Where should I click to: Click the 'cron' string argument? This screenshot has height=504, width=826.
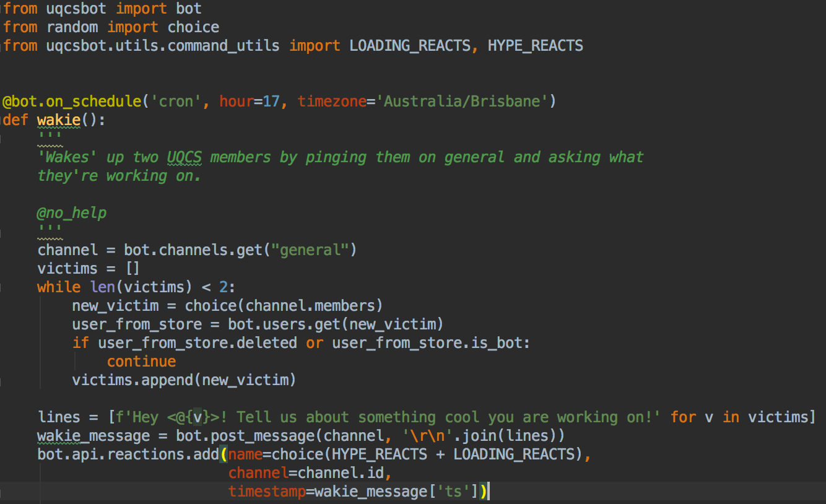tap(176, 102)
